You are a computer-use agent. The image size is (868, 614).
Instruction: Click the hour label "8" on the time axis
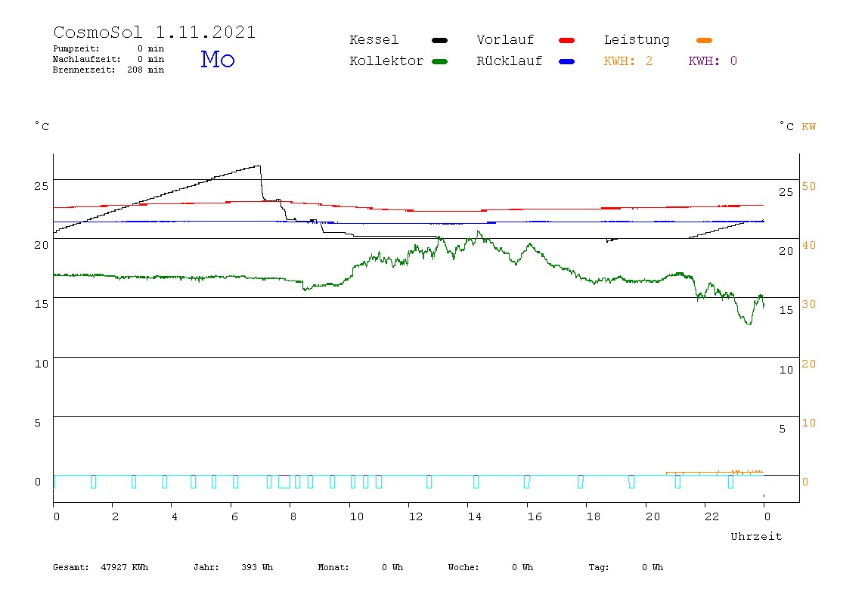[x=293, y=516]
